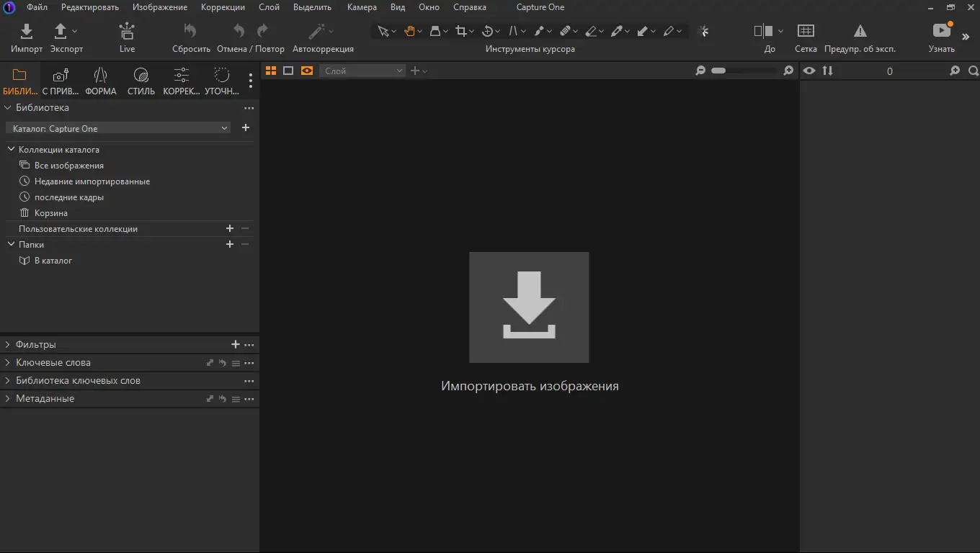Click the viewer zoom slider
Image resolution: width=980 pixels, height=553 pixels.
[744, 71]
